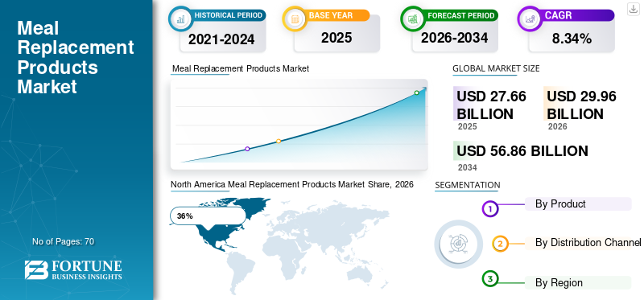Click the CAGR header label

[558, 15]
